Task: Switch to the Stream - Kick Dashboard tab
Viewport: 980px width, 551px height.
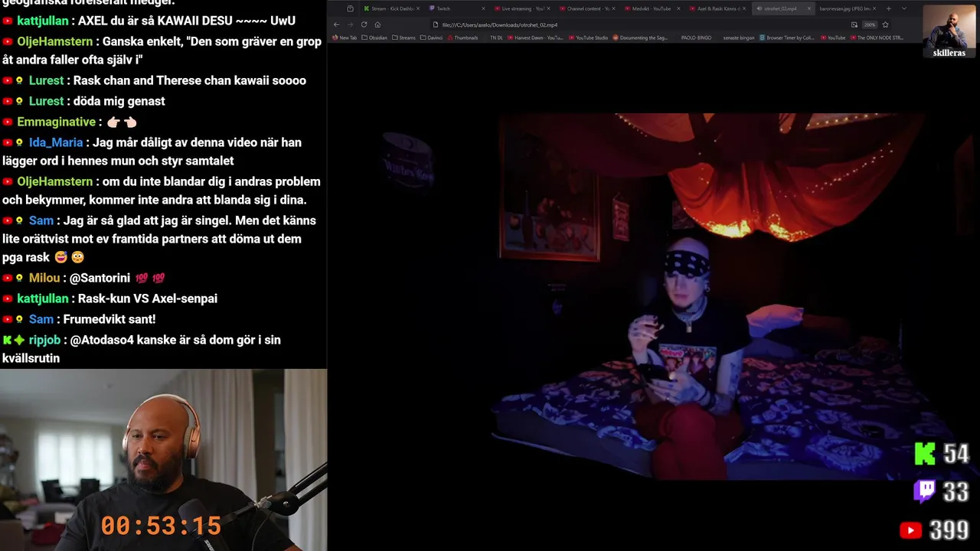Action: 391,8
